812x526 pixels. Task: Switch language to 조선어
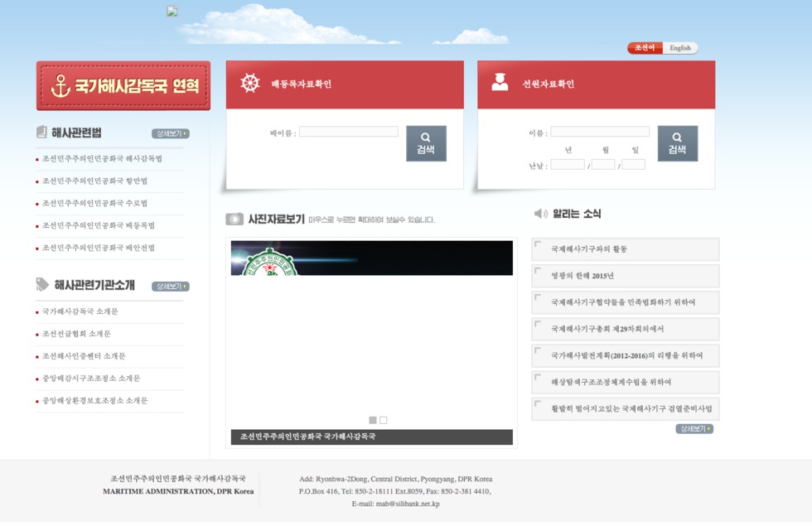click(x=645, y=48)
